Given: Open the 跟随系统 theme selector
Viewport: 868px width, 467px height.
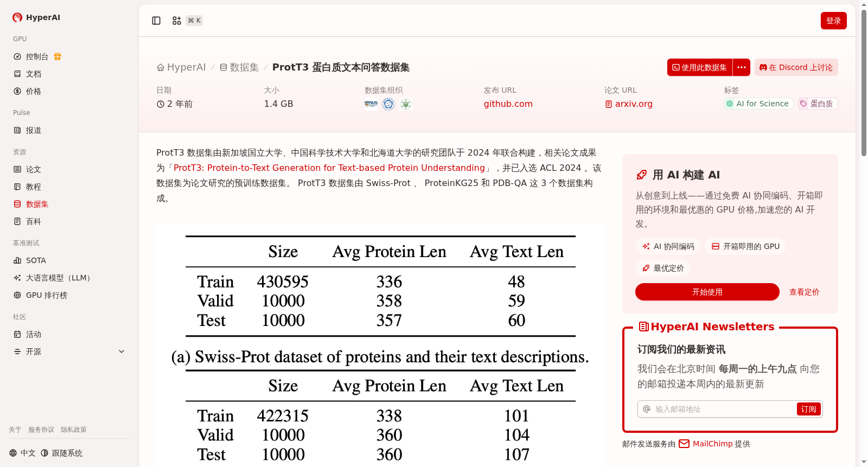Looking at the screenshot, I should pyautogui.click(x=62, y=453).
